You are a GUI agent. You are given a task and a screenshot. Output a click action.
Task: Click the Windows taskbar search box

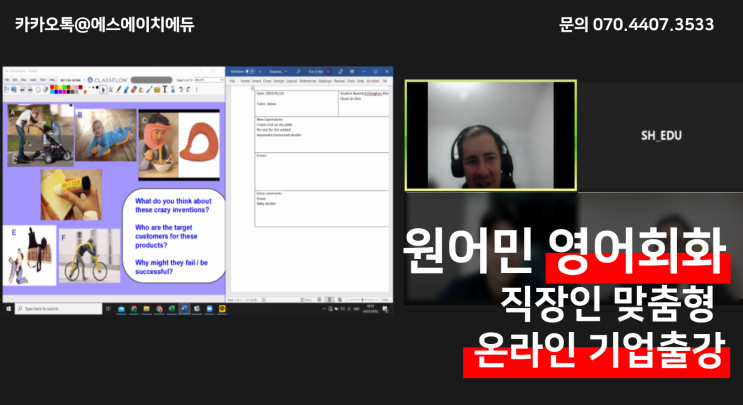(58, 308)
